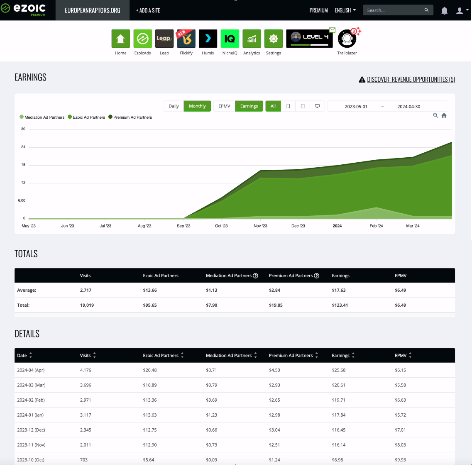Show Earnings in chart

coord(249,106)
